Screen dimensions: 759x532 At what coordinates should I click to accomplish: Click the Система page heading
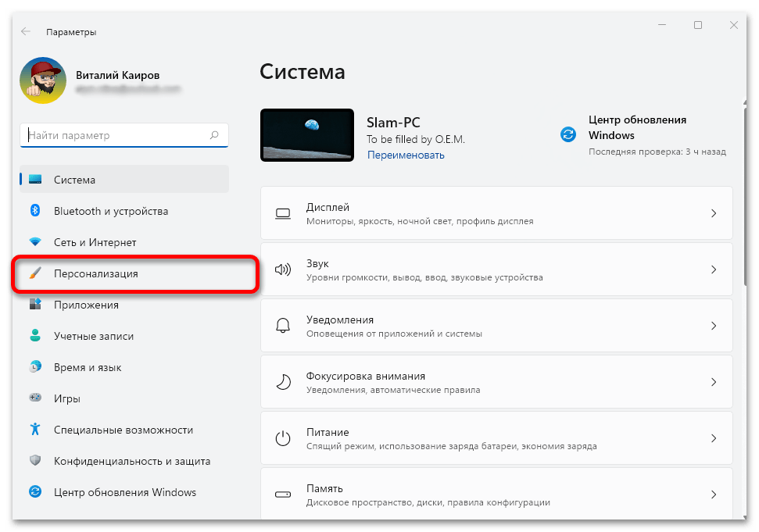303,72
